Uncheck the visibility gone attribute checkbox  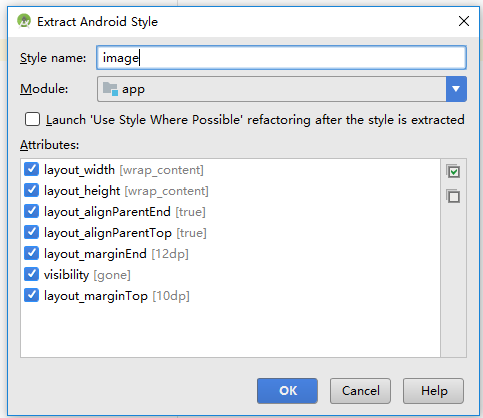(x=31, y=274)
